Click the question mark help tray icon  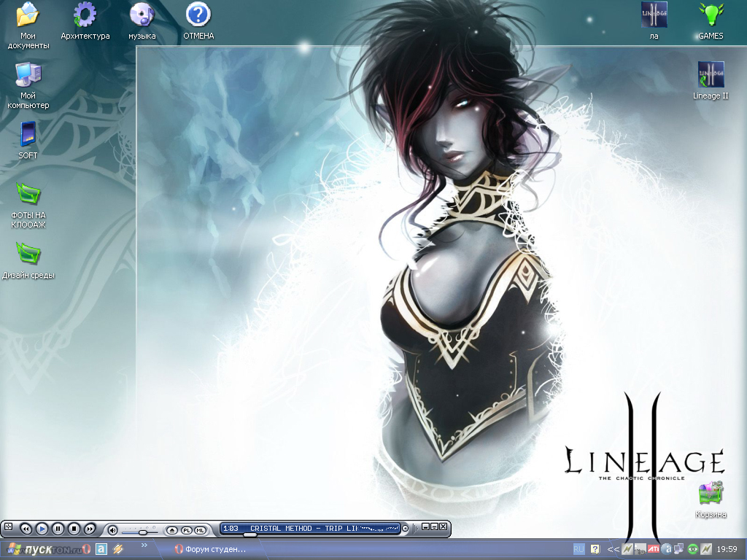coord(595,549)
